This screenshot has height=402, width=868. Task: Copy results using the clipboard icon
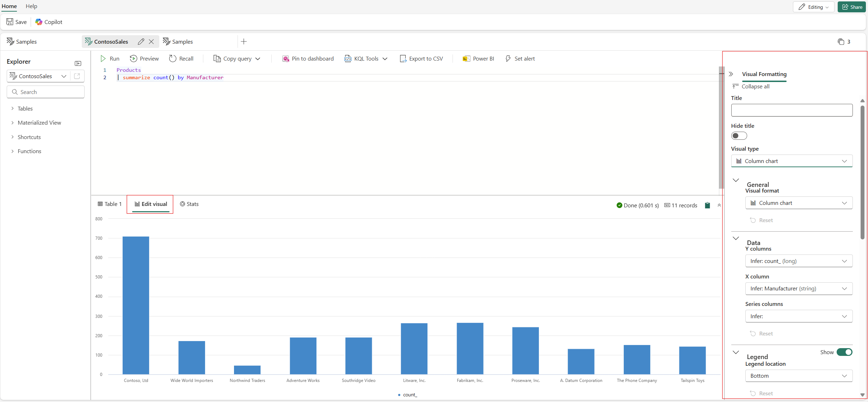pyautogui.click(x=707, y=205)
